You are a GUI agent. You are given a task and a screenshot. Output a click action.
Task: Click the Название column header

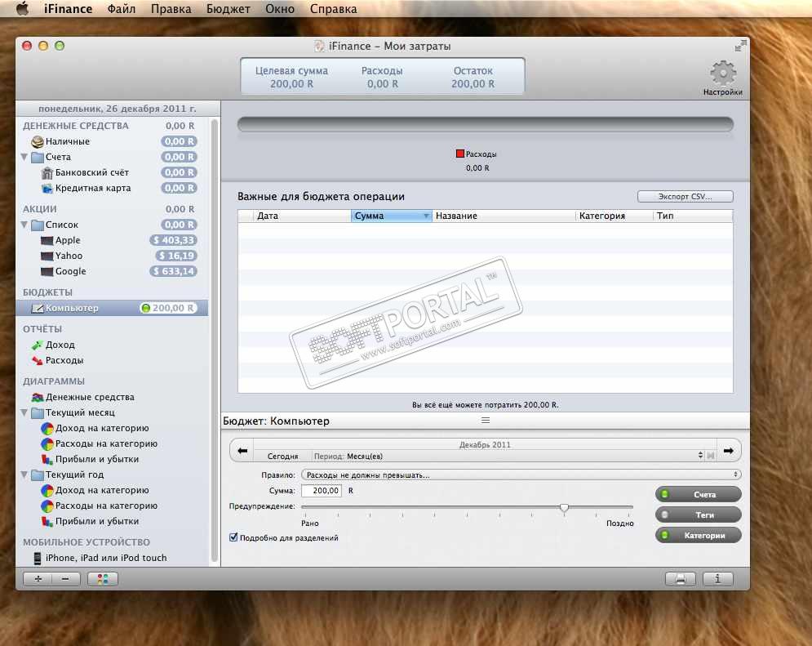[x=504, y=216]
